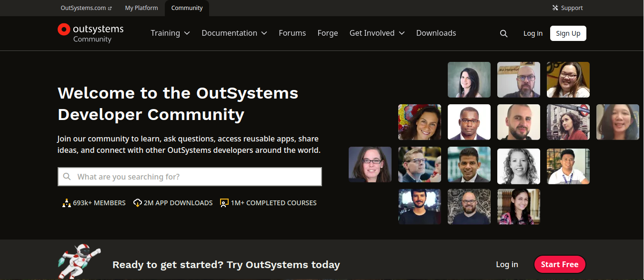
Task: Go to Forge
Action: point(328,33)
